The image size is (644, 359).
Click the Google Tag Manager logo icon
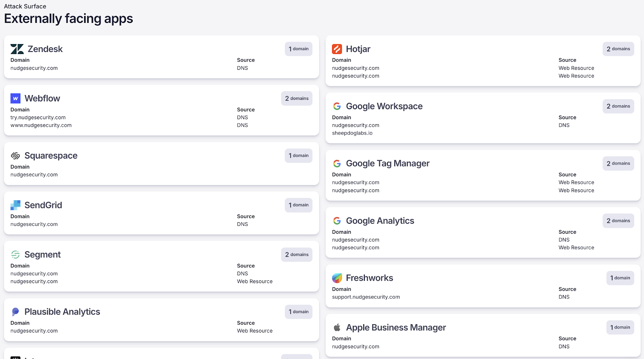pyautogui.click(x=337, y=164)
